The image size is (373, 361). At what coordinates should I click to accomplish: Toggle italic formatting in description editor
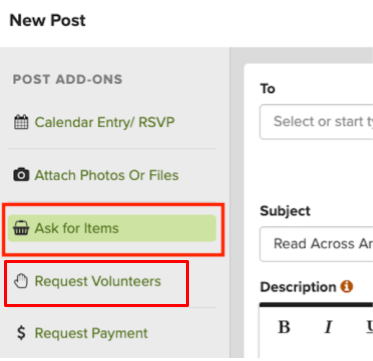coord(329,327)
